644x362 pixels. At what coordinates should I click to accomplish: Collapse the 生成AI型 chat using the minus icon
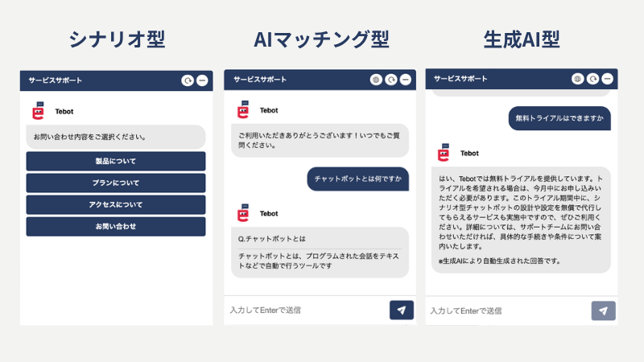tap(607, 79)
